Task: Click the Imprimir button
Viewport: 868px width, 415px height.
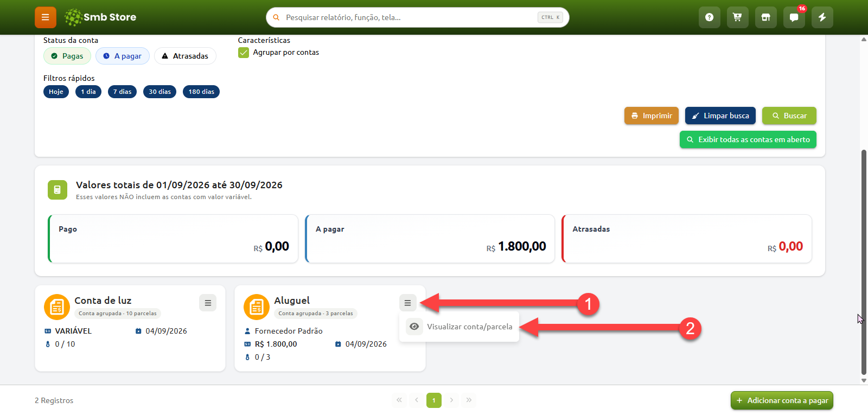Action: (652, 116)
